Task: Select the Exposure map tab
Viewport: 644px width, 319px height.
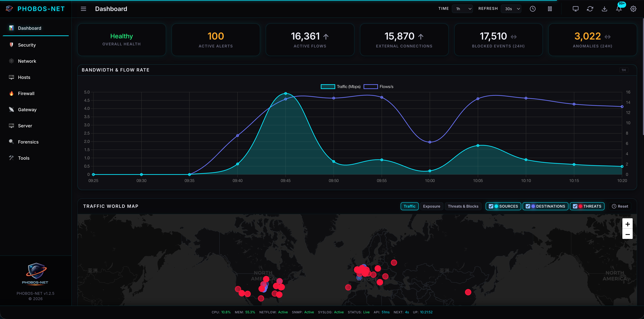Action: (x=432, y=206)
